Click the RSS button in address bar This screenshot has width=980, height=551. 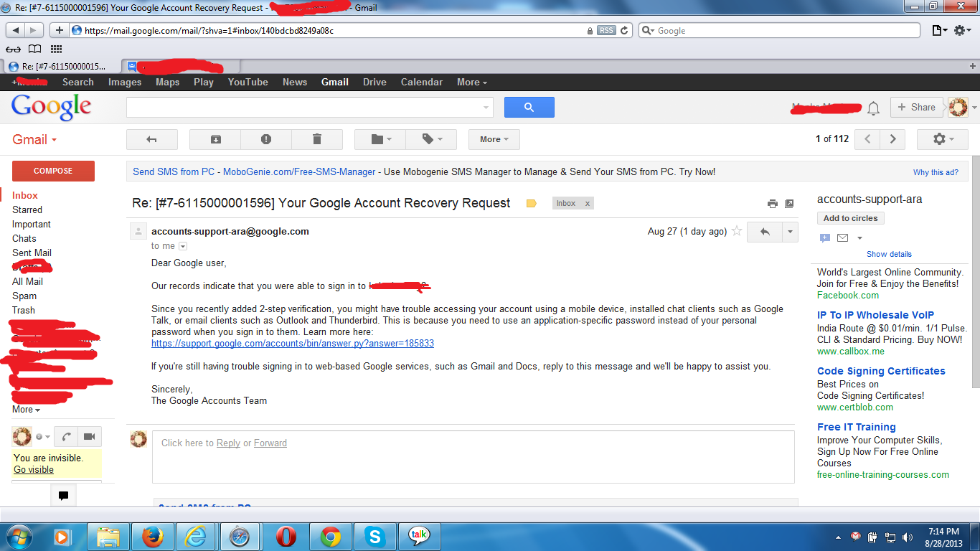tap(606, 31)
